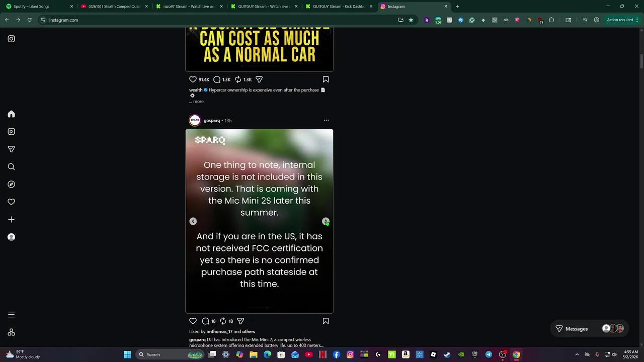Open weather widget showing 59°F

coord(23,354)
